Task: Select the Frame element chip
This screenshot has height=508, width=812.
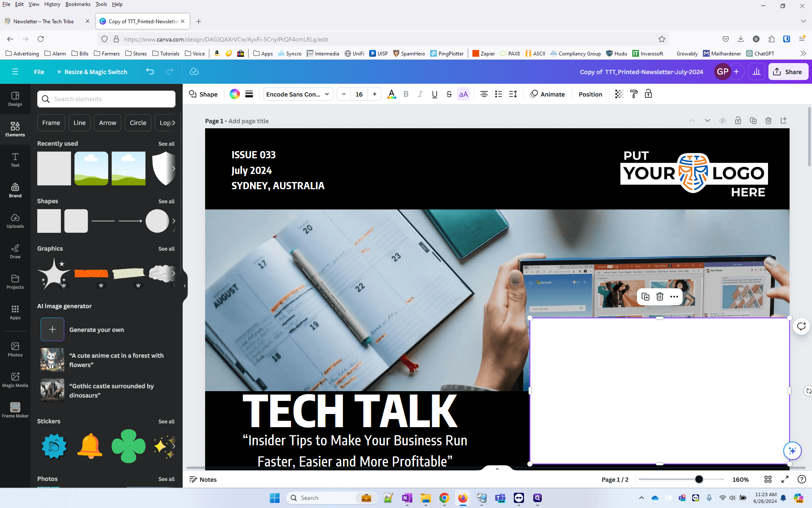Action: pos(51,123)
